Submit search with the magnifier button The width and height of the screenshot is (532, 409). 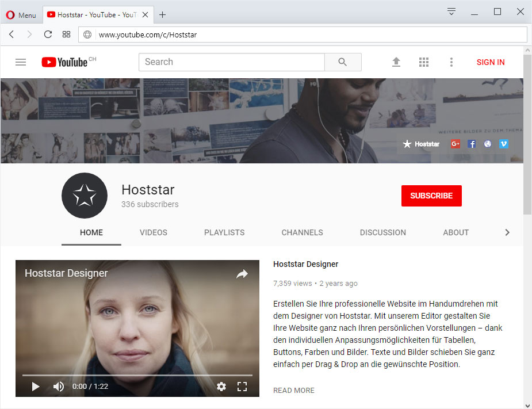tap(343, 62)
